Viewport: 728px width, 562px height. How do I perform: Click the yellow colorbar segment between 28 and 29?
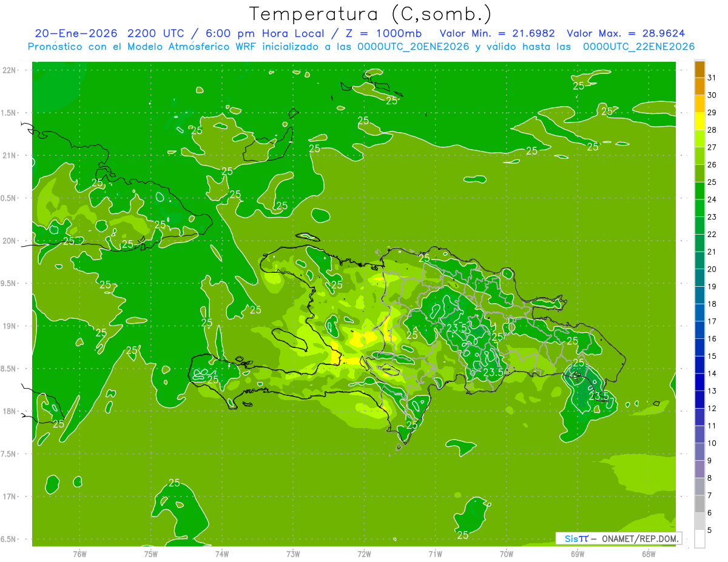point(699,121)
